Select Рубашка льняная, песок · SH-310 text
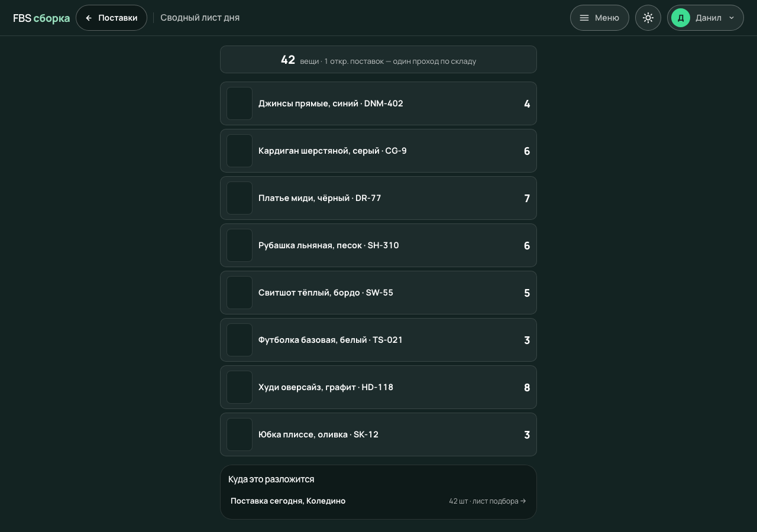This screenshot has width=757, height=532. [328, 245]
